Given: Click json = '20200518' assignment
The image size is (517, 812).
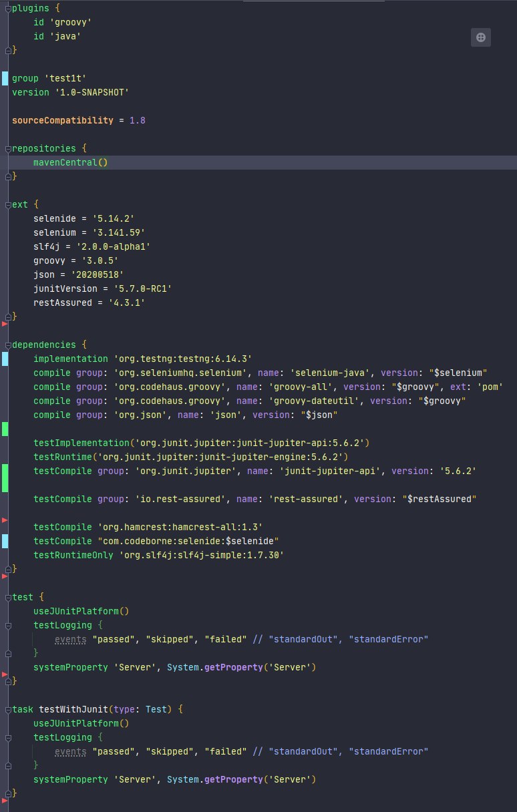Looking at the screenshot, I should tap(78, 274).
